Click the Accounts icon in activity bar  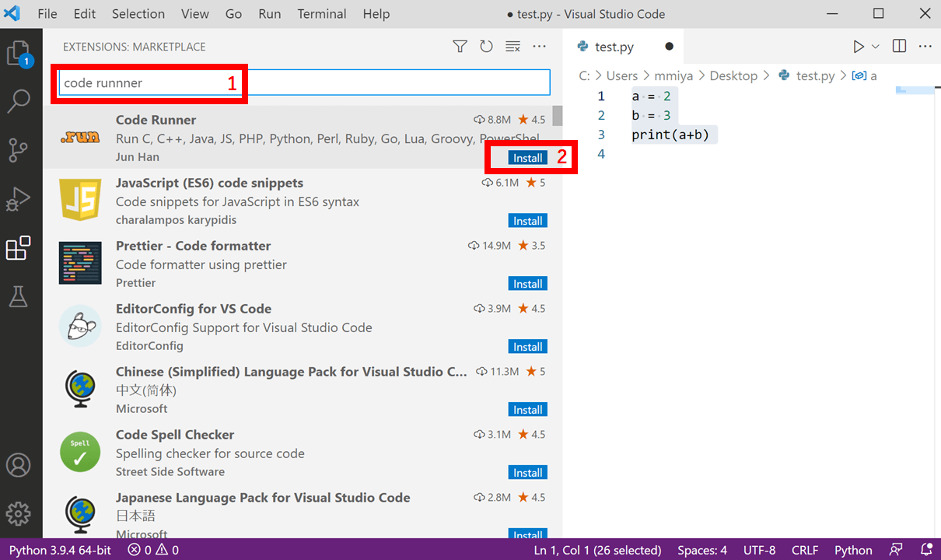click(18, 465)
